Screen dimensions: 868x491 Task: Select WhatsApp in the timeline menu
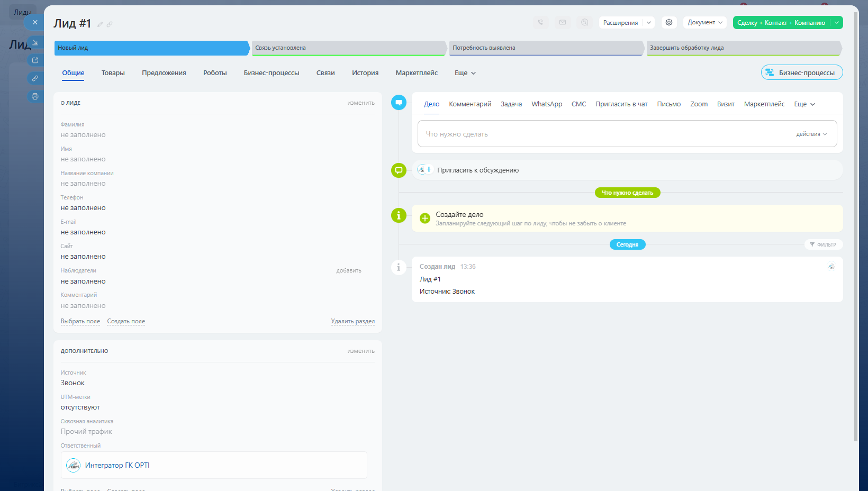(547, 104)
